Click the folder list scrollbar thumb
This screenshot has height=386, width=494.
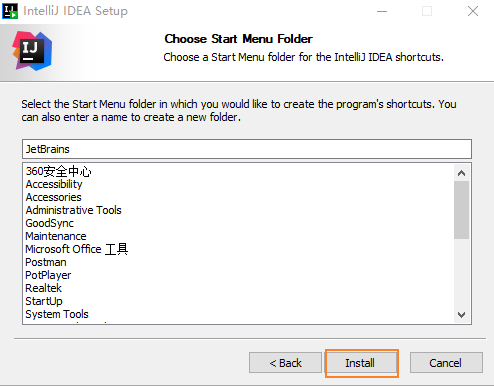click(x=462, y=210)
